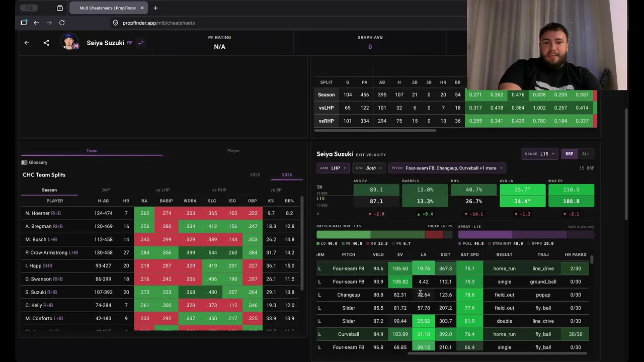Reload the page with the refresh icon
The height and width of the screenshot is (362, 644).
click(62, 23)
